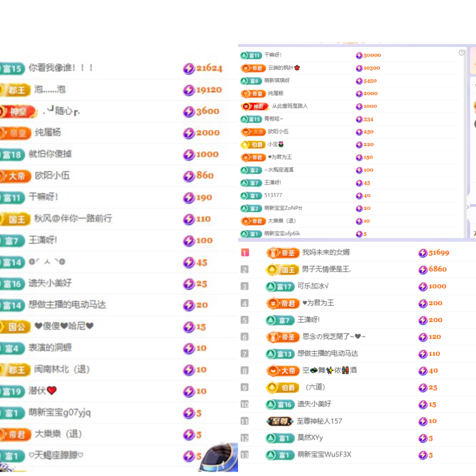Image resolution: width=476 pixels, height=476 pixels.
Task: Select the 至尊 badge beside 至尊神秘人157
Action: pyautogui.click(x=280, y=422)
